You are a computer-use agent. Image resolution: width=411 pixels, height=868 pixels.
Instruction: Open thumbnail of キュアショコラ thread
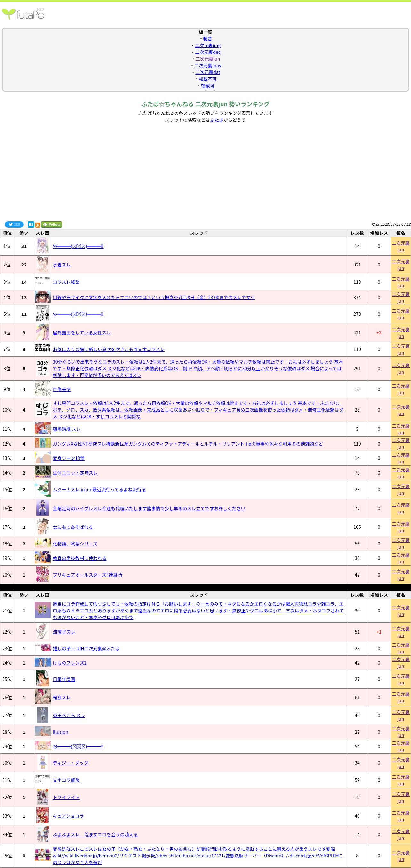click(x=43, y=816)
